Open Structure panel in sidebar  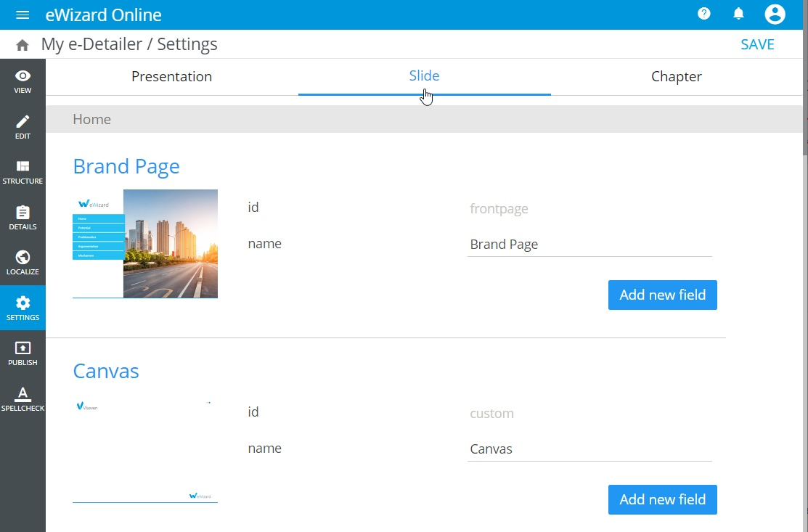click(x=23, y=172)
